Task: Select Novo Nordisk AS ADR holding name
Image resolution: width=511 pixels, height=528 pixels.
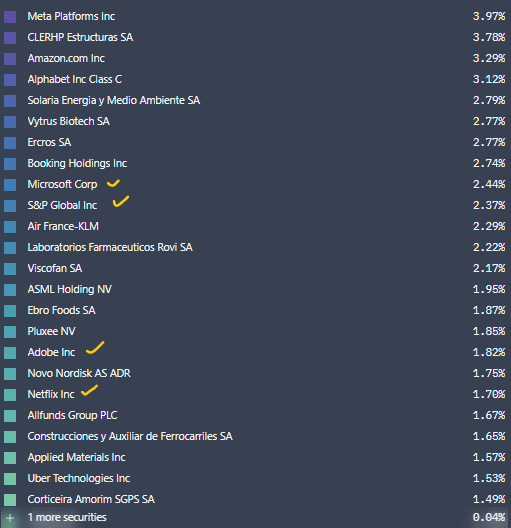Action: tap(79, 373)
